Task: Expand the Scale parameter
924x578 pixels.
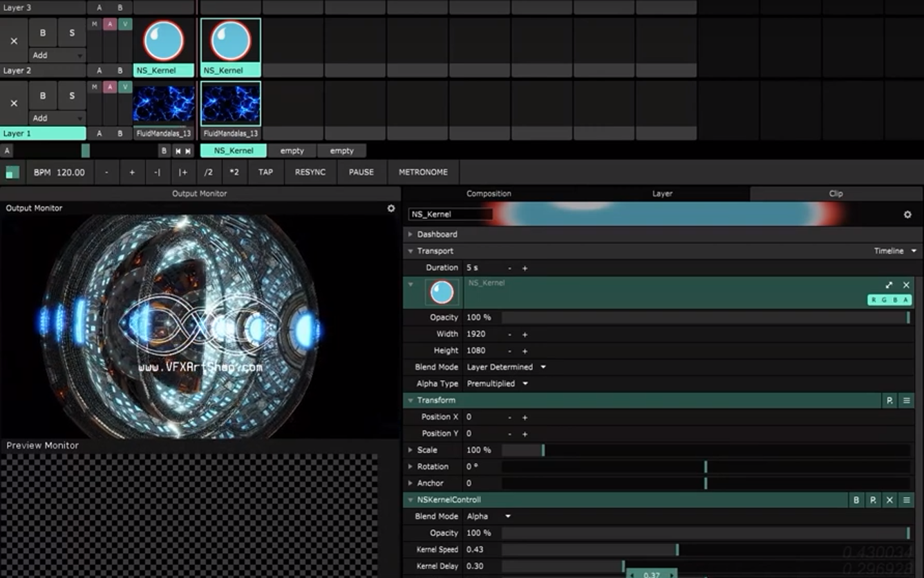Action: (x=411, y=450)
